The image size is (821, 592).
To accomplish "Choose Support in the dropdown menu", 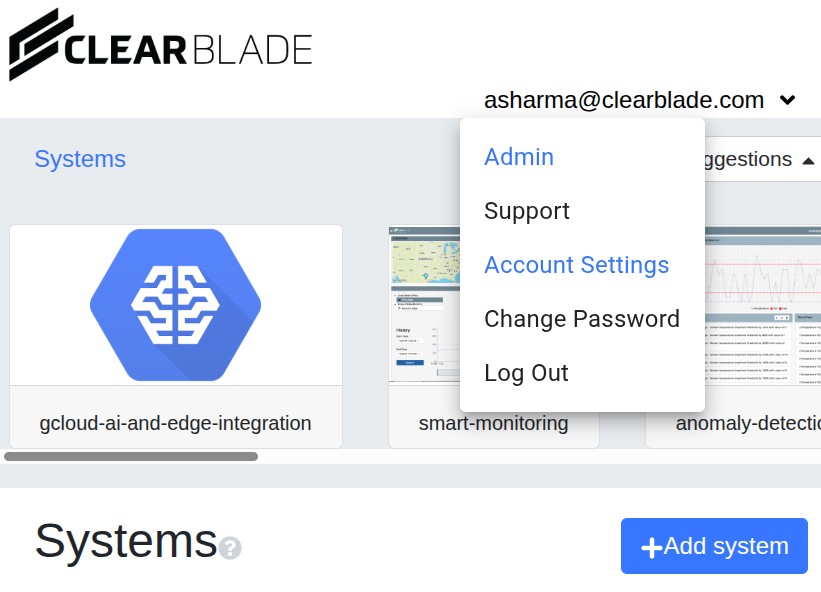I will (x=527, y=211).
